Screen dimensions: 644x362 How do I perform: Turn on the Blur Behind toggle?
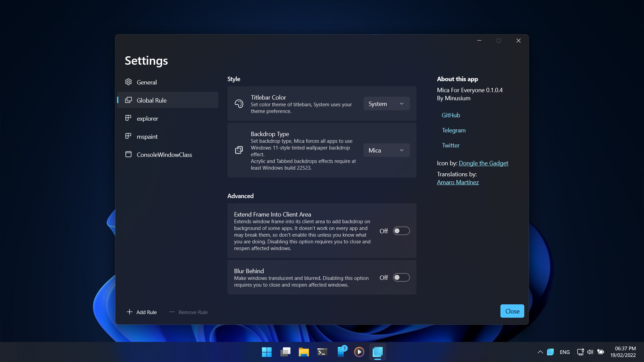[401, 278]
